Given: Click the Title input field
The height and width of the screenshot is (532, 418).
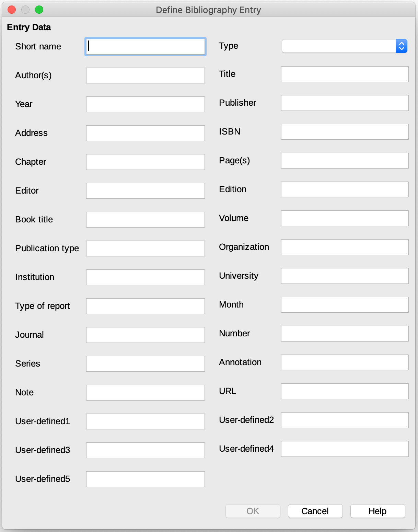Looking at the screenshot, I should point(345,74).
